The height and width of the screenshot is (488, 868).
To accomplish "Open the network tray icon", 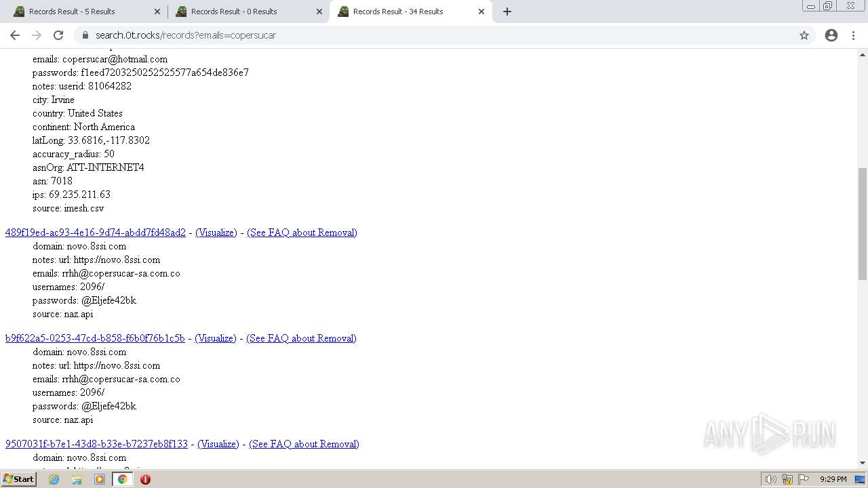I will click(787, 479).
